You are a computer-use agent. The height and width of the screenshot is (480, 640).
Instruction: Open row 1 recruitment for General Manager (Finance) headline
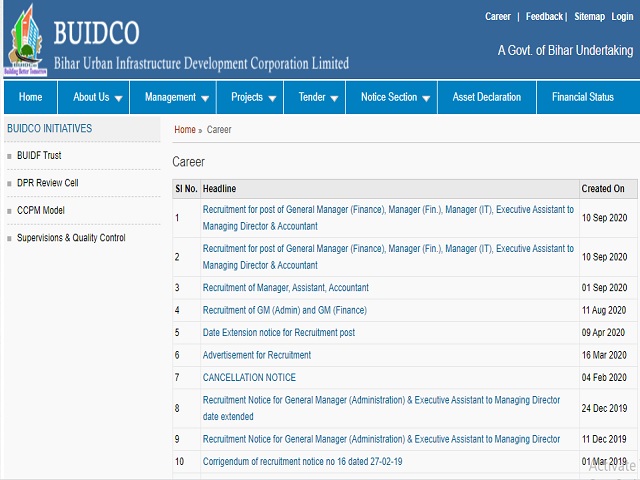pos(388,218)
